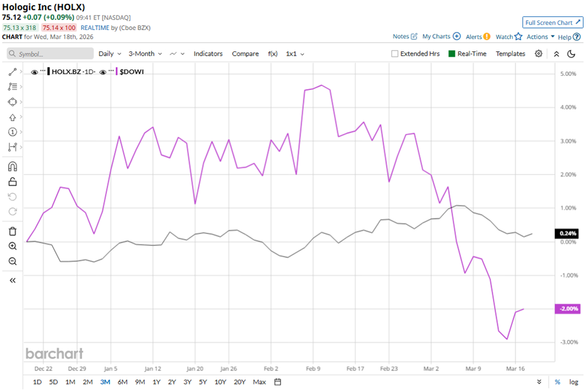Switch the axis to log scale
588x391 pixels.
point(574,382)
